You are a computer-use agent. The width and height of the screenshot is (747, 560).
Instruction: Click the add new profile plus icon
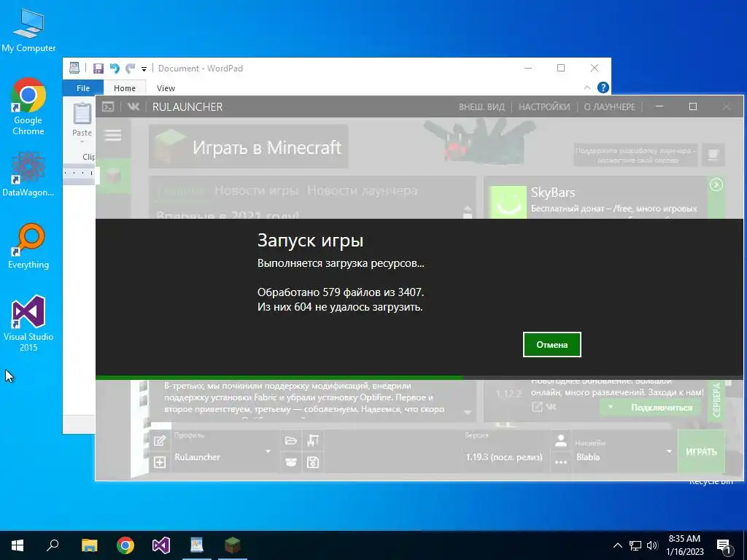[x=160, y=462]
